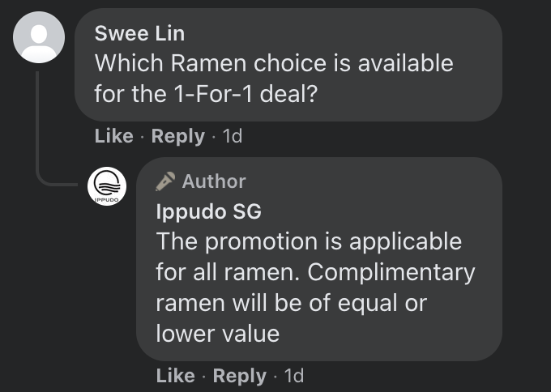
Task: Open the 1d timestamp on Swee Lin's comment
Action: [x=232, y=136]
